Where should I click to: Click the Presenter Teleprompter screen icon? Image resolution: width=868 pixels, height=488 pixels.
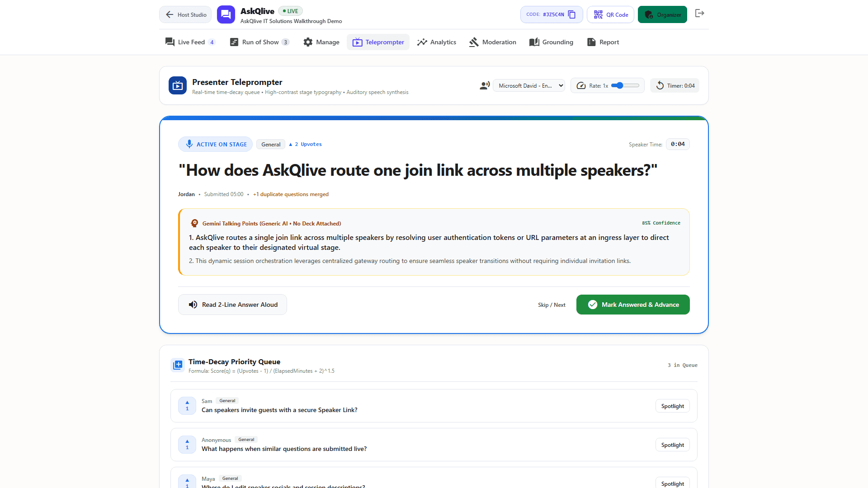pyautogui.click(x=178, y=85)
